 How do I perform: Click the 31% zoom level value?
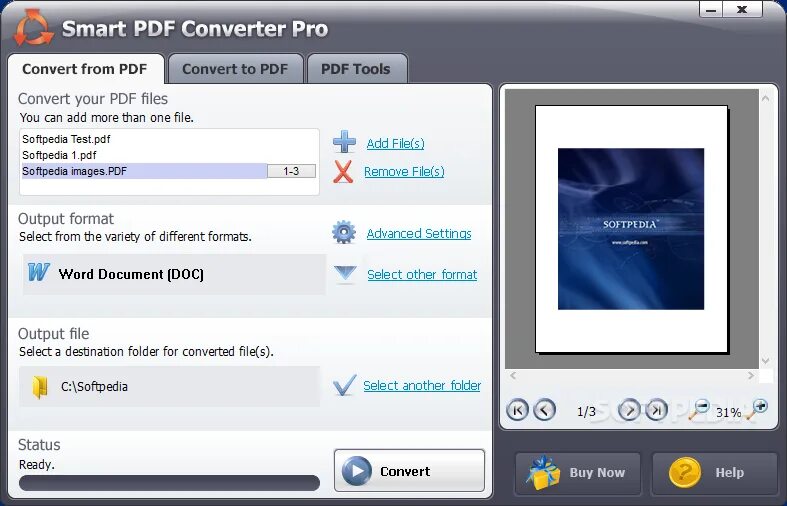[x=729, y=413]
